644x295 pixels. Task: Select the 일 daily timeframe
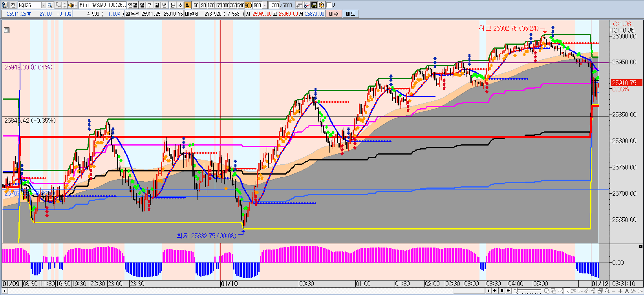(142, 5)
